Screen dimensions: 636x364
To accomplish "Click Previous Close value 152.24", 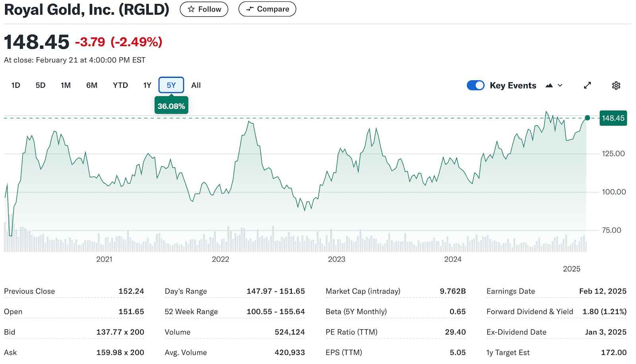I will point(131,291).
